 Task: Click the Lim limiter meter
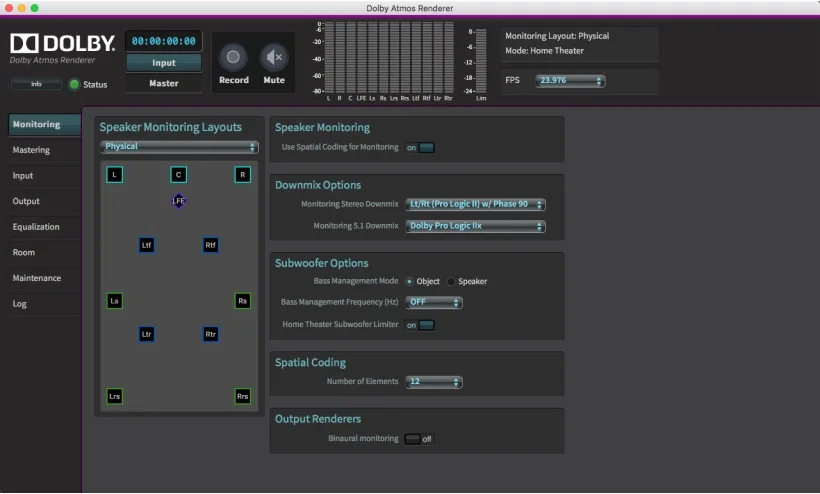click(481, 61)
